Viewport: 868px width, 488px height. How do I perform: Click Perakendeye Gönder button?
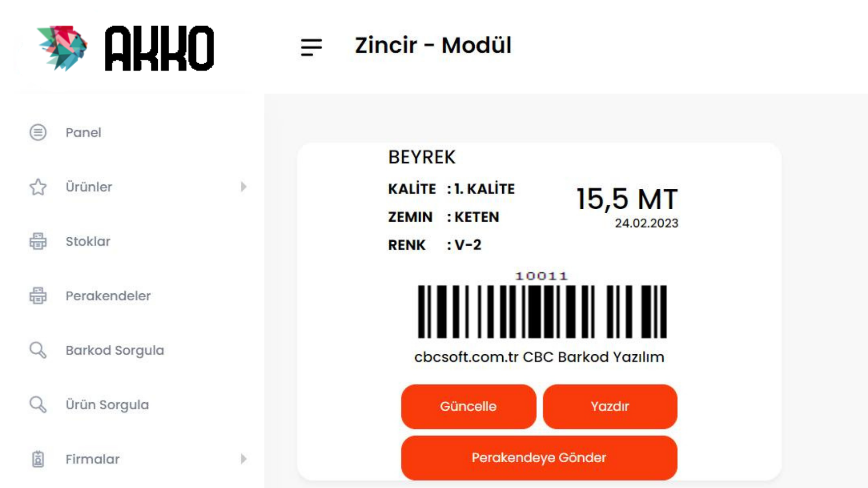(x=539, y=458)
